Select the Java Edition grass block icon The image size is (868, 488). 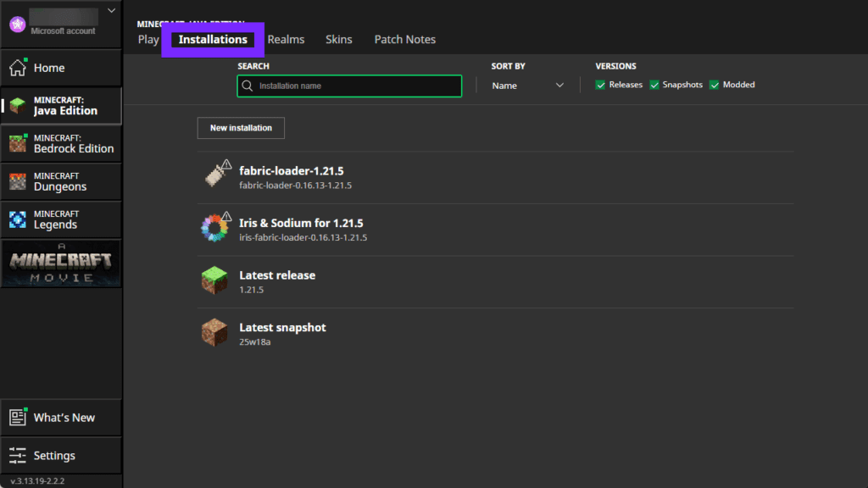18,105
